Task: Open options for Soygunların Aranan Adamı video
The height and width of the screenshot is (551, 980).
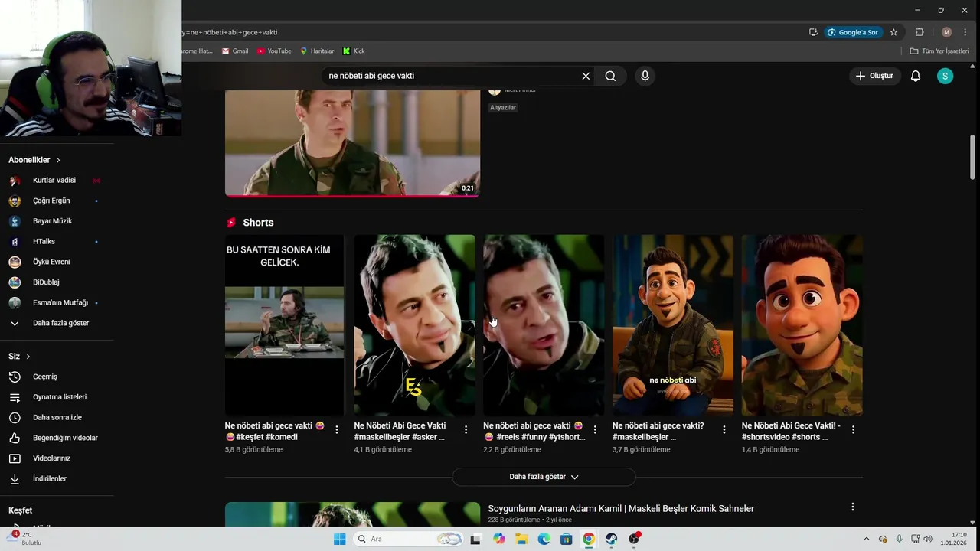Action: click(852, 507)
